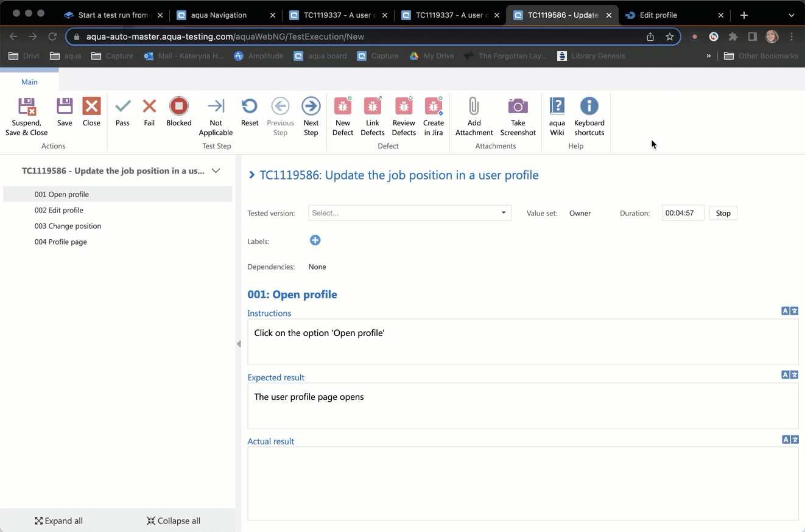Add a label with the plus icon
The height and width of the screenshot is (532, 805).
(x=315, y=240)
